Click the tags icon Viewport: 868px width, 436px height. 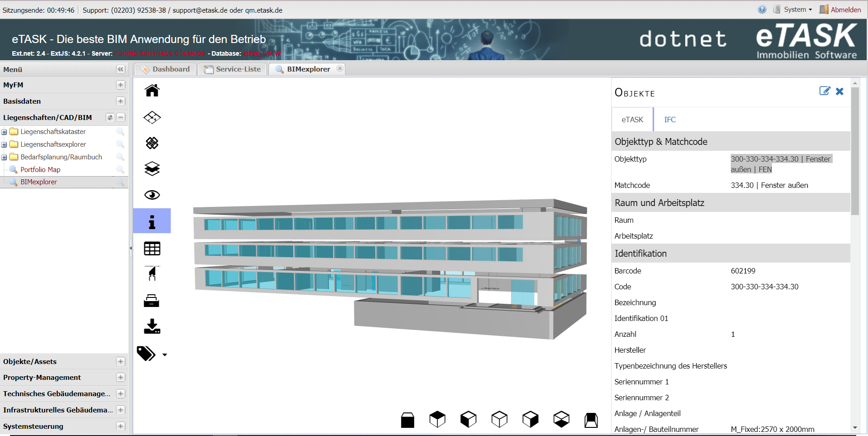[x=146, y=354]
